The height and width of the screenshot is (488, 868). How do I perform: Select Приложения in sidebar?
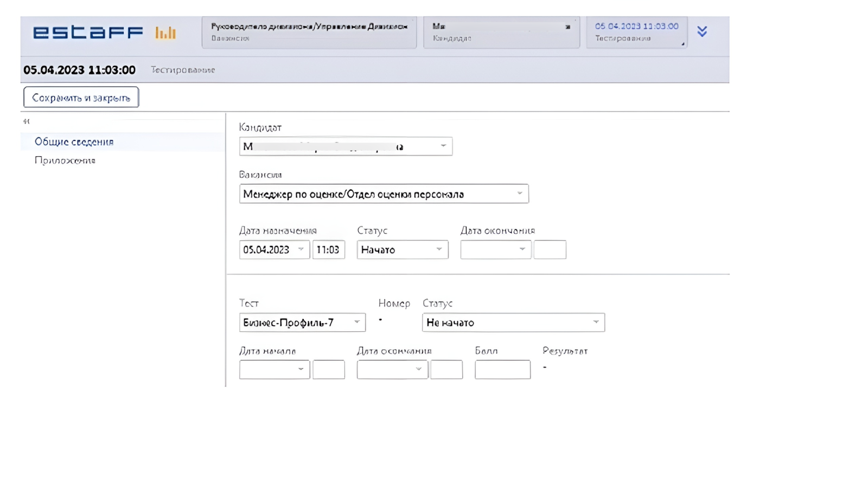[x=65, y=160]
